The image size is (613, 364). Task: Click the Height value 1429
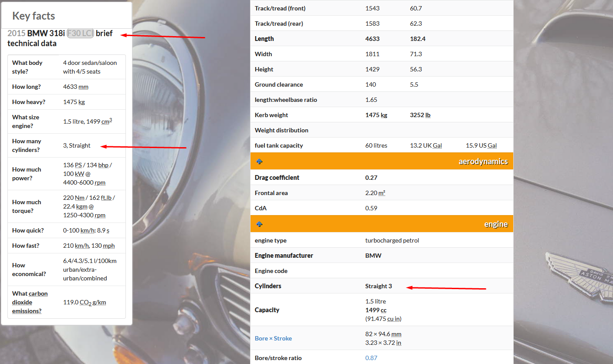[x=373, y=69]
